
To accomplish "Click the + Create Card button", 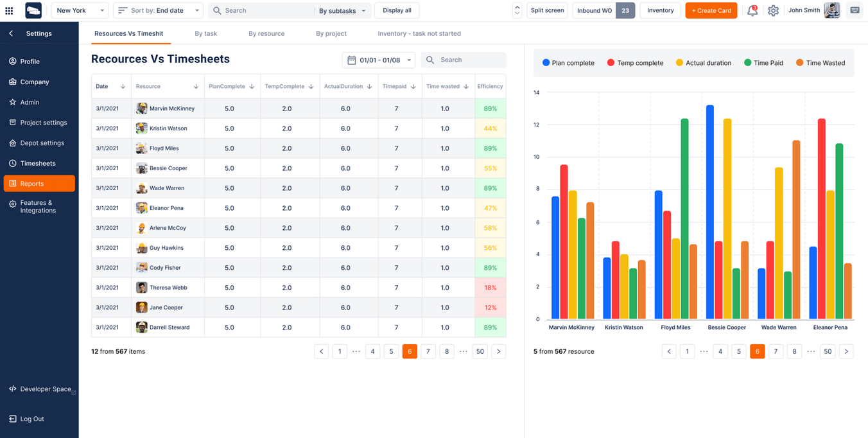I will click(711, 10).
